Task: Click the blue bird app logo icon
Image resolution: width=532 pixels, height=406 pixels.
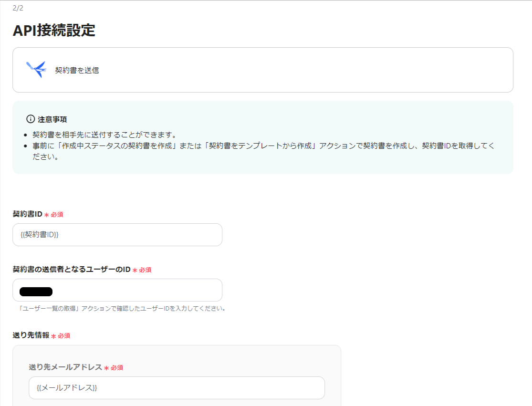Action: click(36, 69)
